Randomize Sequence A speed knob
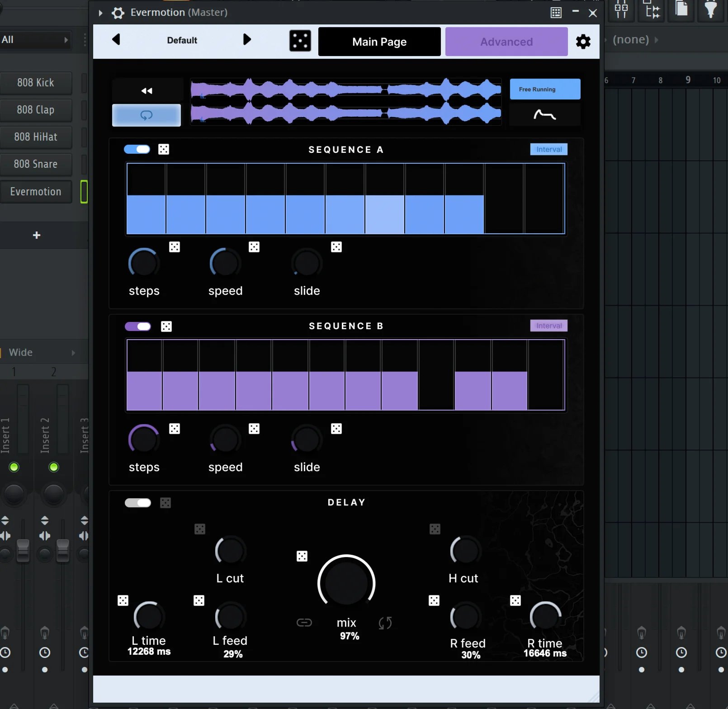 [254, 247]
